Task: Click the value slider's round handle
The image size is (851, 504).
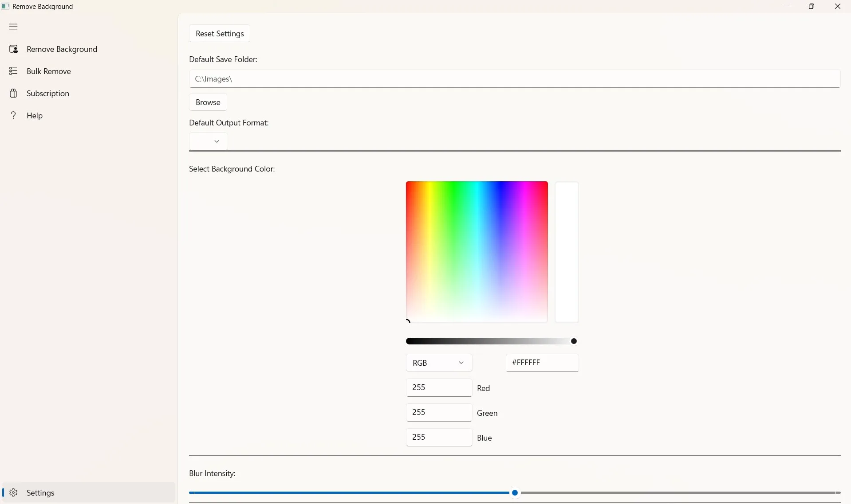Action: [574, 341]
